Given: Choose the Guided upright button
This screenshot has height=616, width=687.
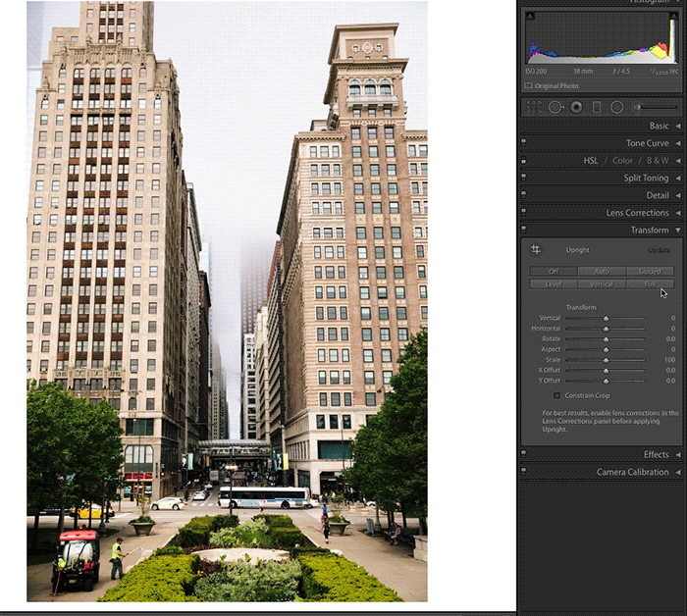Looking at the screenshot, I should [650, 272].
